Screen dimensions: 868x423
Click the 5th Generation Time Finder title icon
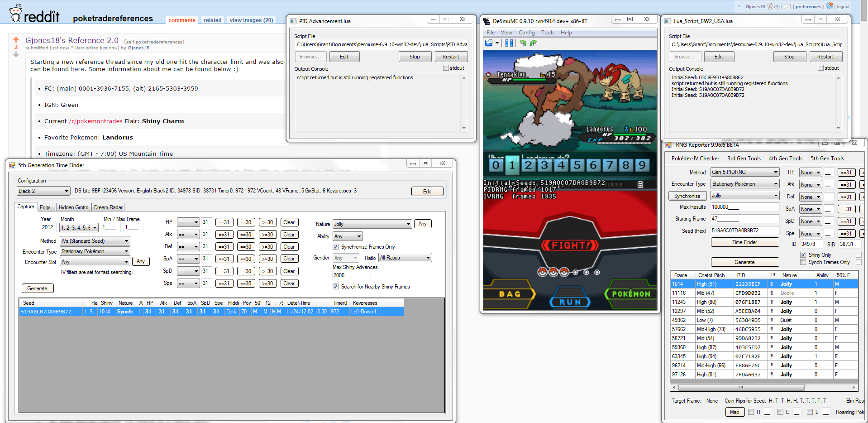point(12,165)
